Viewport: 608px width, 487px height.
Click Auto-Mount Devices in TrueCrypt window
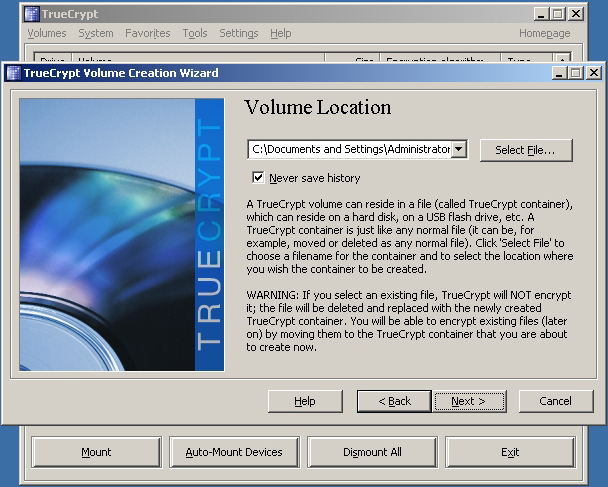234,452
